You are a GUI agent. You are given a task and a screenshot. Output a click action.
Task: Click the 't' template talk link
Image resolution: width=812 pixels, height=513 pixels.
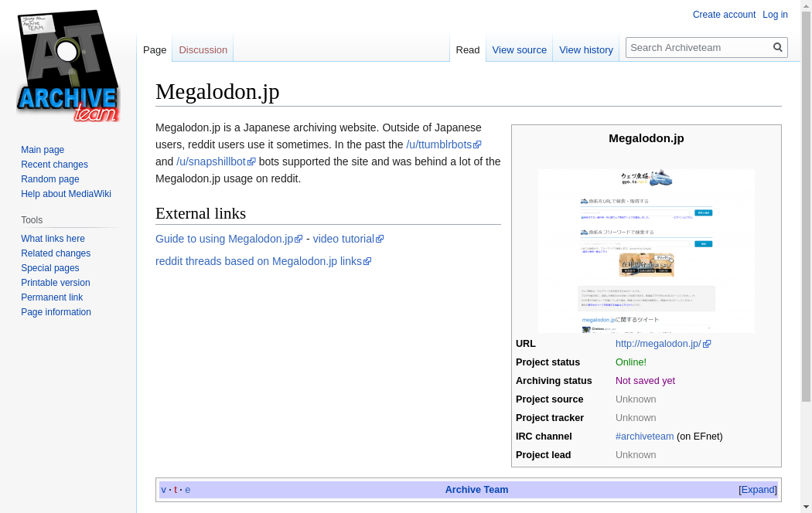point(176,490)
